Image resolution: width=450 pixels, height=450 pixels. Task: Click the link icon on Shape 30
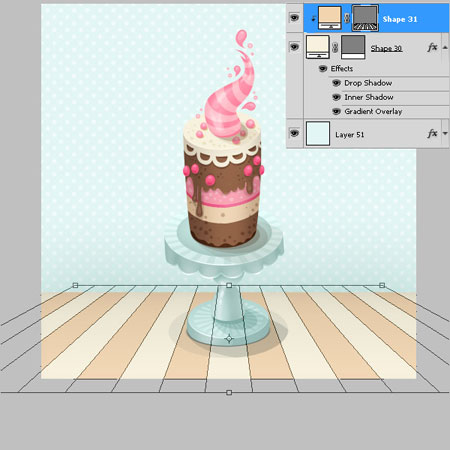coord(335,47)
